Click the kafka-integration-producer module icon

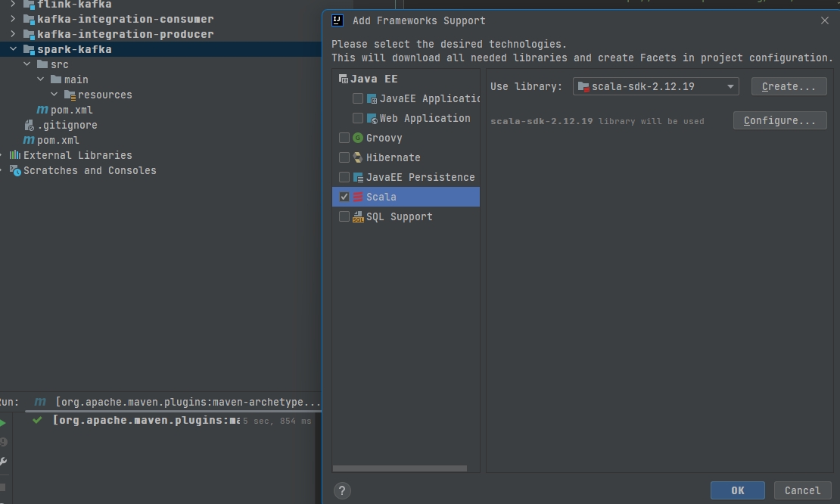29,34
